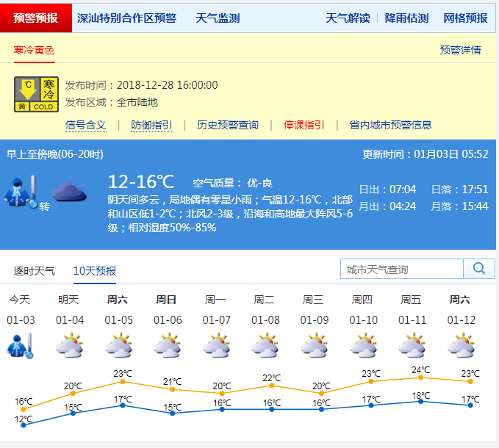This screenshot has width=499, height=448.
Task: Select the weather icon for 01-12
Action: point(460,346)
